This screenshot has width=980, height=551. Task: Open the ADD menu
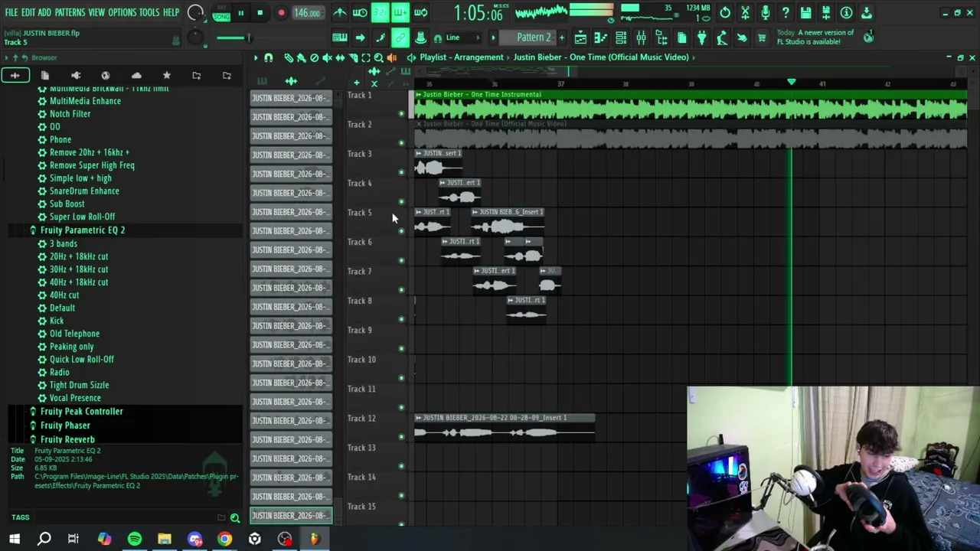coord(44,13)
